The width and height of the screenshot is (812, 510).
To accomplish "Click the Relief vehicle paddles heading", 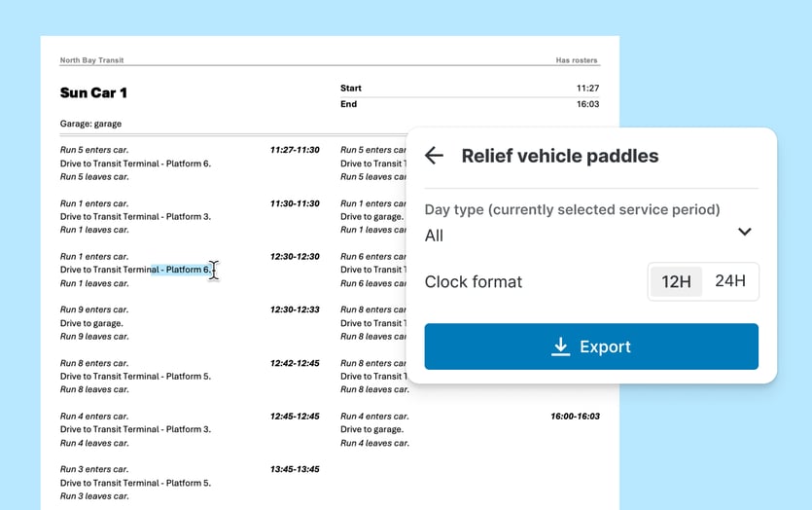I will click(559, 156).
